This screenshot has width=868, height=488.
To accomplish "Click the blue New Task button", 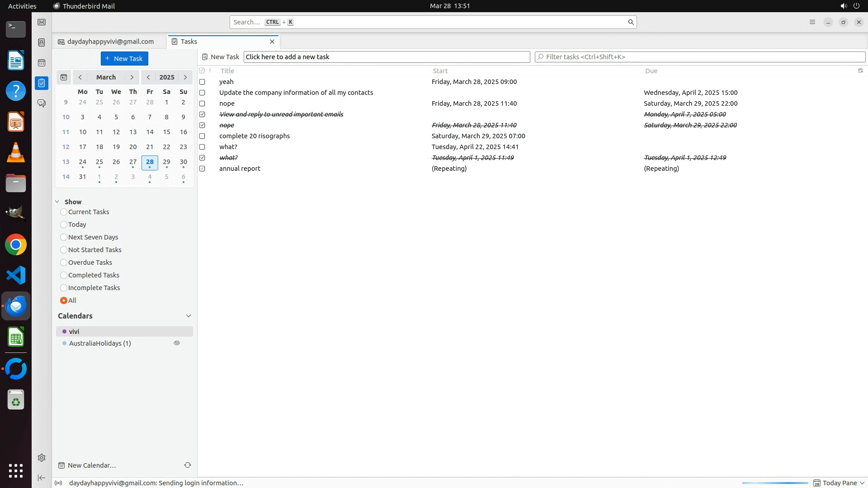I will tap(124, 59).
